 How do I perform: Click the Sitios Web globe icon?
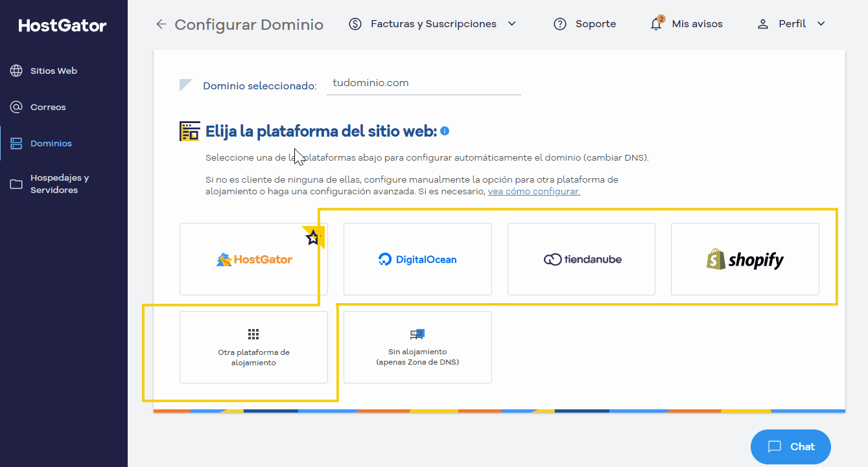[16, 71]
